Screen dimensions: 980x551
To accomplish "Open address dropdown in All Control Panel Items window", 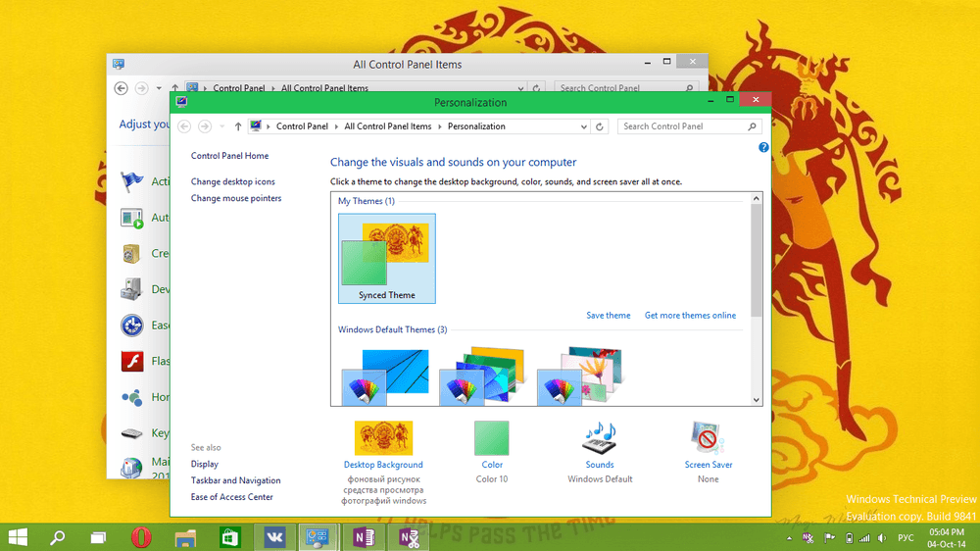I will coord(520,88).
